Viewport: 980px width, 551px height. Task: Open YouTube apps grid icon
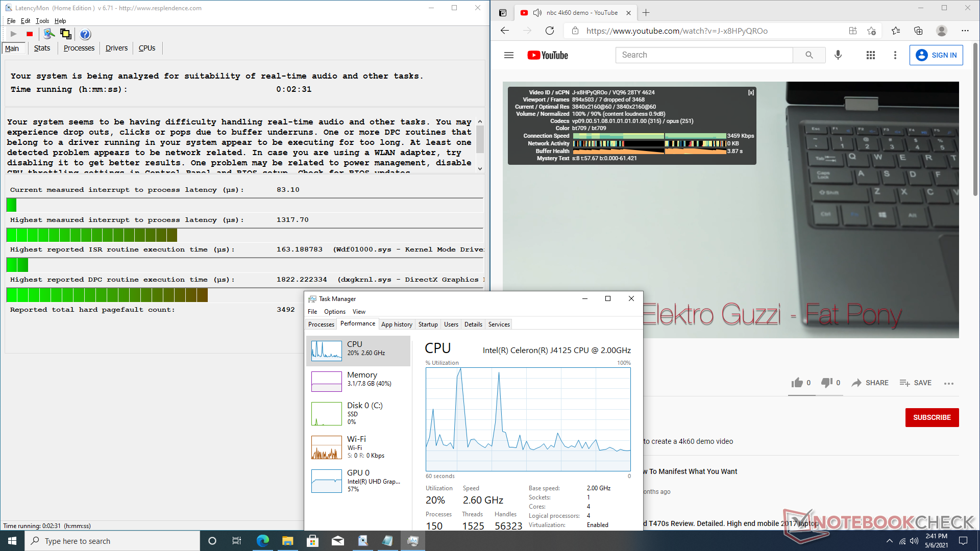(x=871, y=55)
